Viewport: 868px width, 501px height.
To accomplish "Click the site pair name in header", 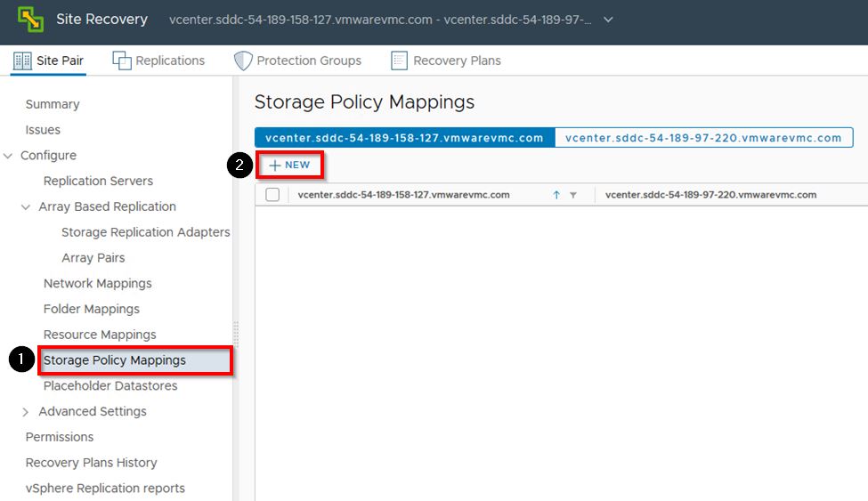I will click(380, 20).
